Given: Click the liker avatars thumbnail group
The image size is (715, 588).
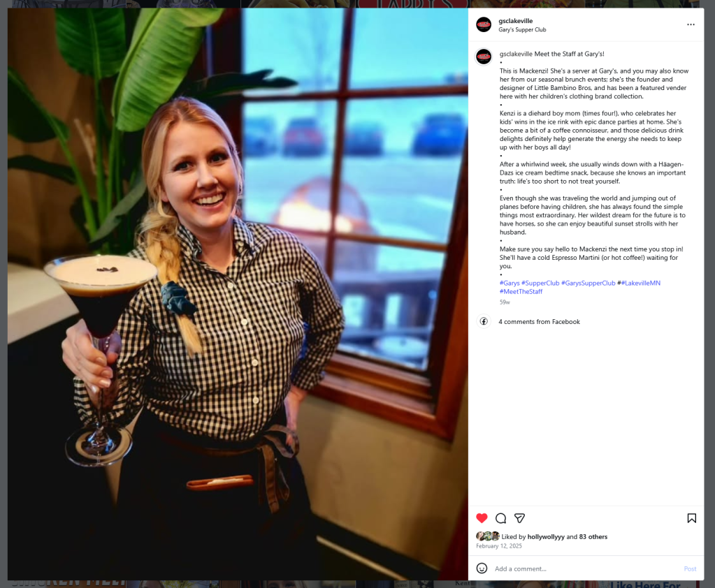Looking at the screenshot, I should (487, 536).
